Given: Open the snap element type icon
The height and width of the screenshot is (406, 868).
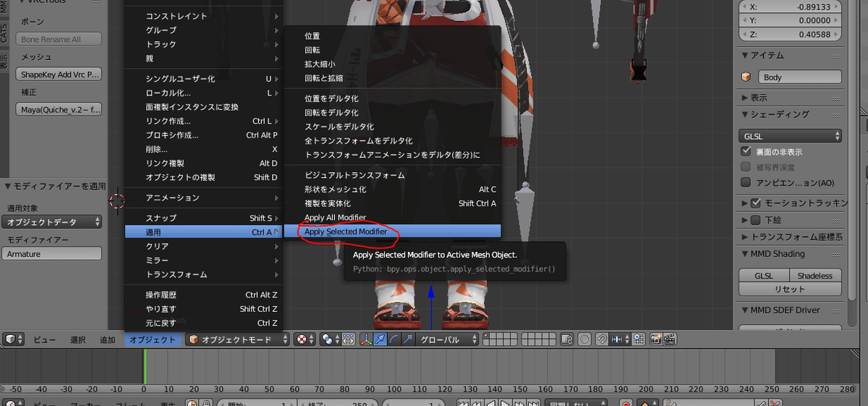Looking at the screenshot, I should 621,339.
